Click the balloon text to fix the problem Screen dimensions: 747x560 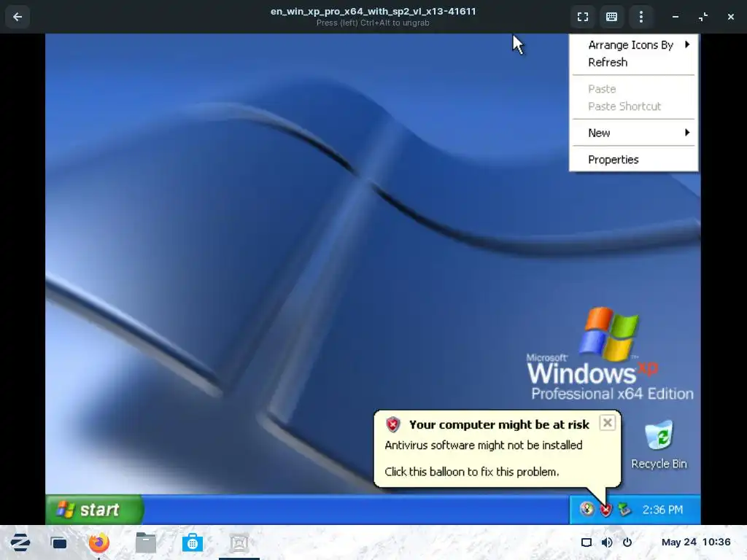pyautogui.click(x=472, y=472)
